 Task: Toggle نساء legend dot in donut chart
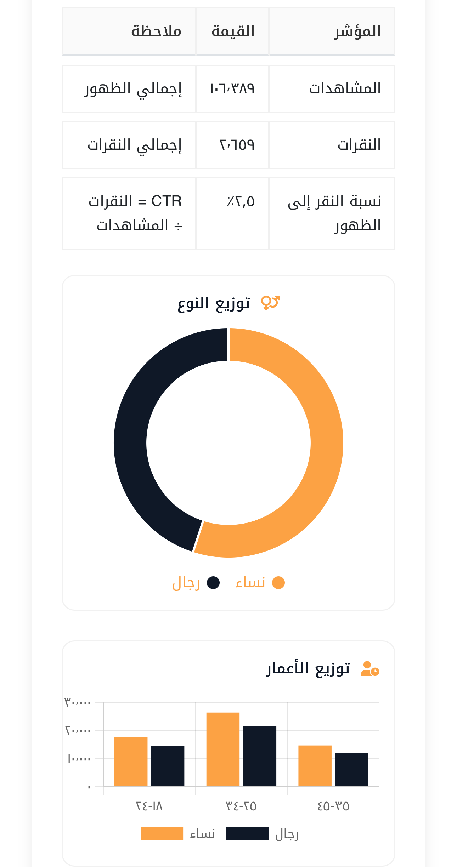(x=278, y=583)
